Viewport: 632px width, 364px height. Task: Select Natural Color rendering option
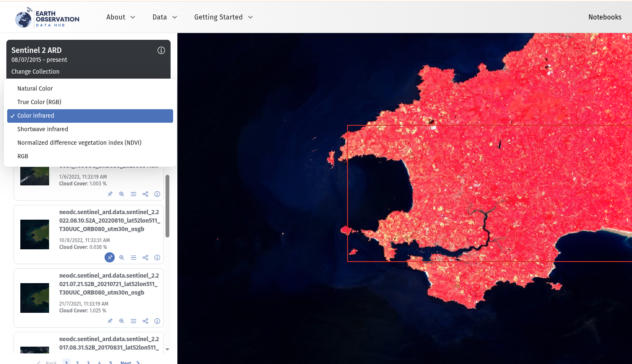[90, 88]
